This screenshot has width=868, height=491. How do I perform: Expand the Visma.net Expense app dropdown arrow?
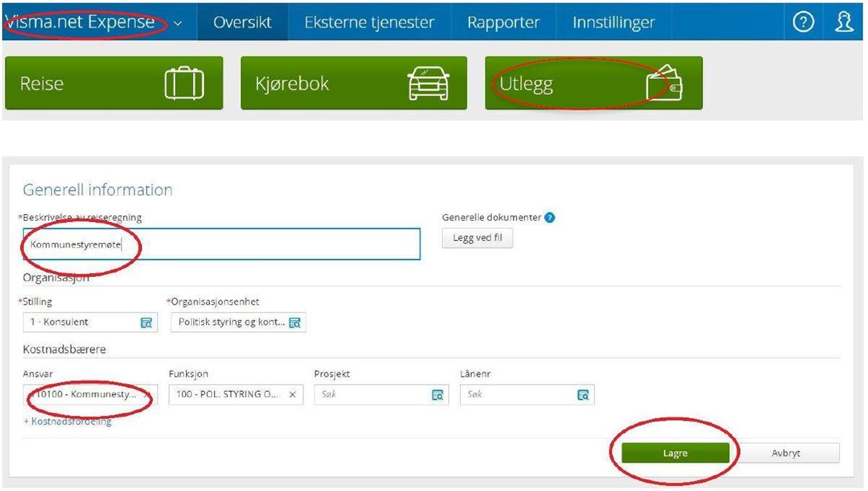[x=178, y=23]
